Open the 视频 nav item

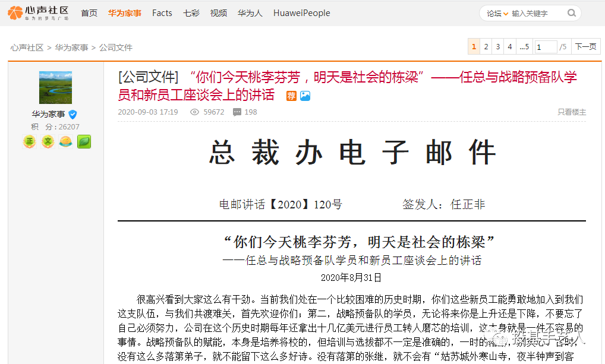click(218, 13)
